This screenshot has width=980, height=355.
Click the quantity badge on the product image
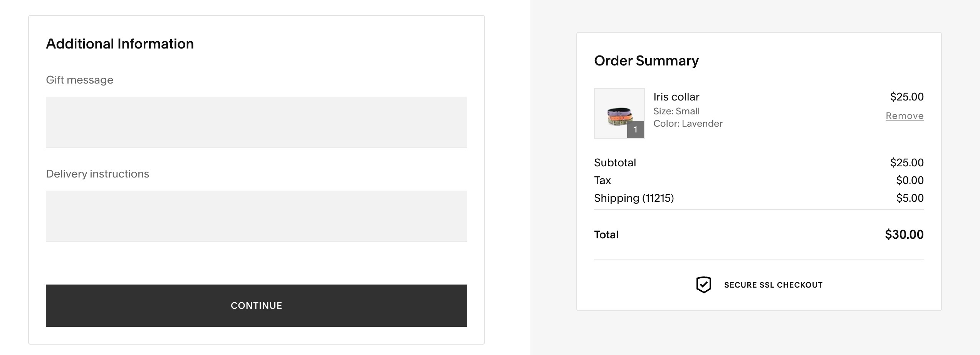point(636,130)
